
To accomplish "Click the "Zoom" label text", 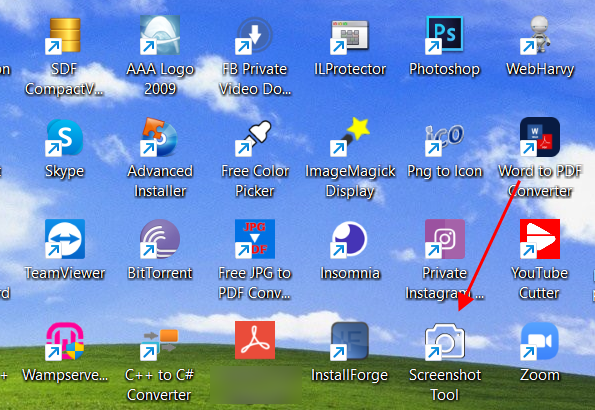I will (540, 375).
